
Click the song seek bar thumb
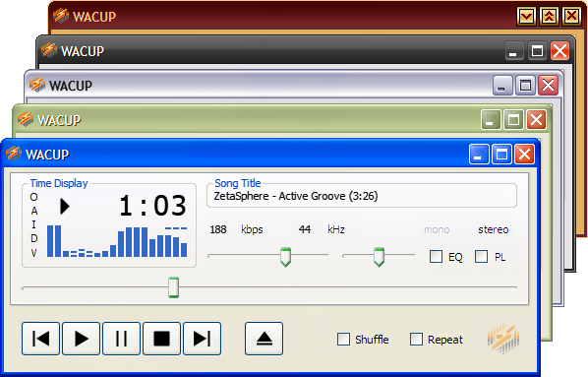[x=173, y=287]
